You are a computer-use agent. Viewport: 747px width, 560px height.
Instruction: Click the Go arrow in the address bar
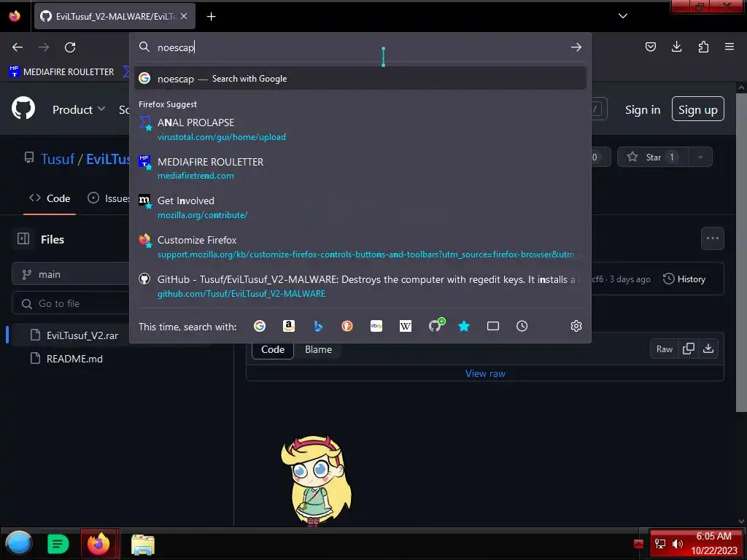tap(576, 47)
